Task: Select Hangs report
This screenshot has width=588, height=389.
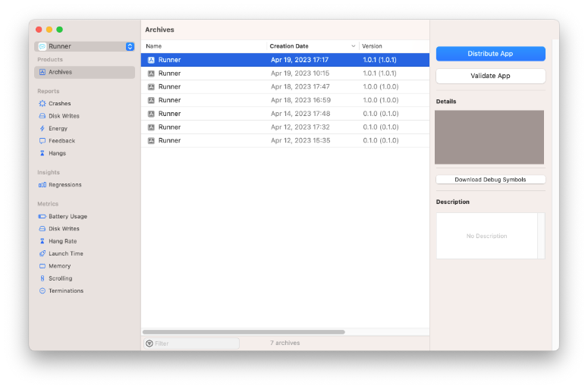Action: coord(57,153)
